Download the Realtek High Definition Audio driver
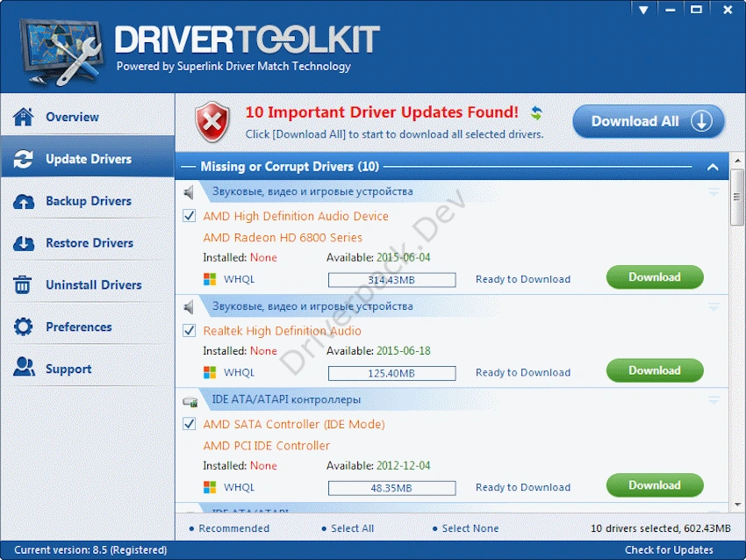Image resolution: width=746 pixels, height=560 pixels. pyautogui.click(x=655, y=370)
